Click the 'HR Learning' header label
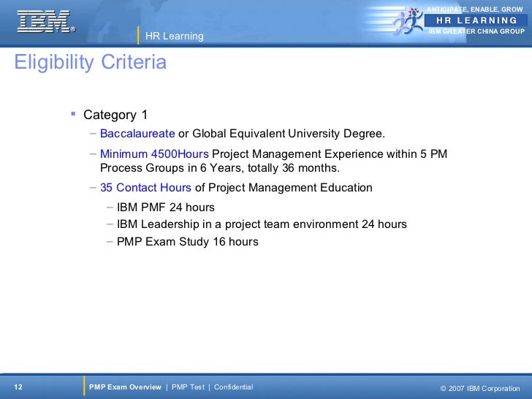Viewport: 532px width, 399px height. (175, 36)
